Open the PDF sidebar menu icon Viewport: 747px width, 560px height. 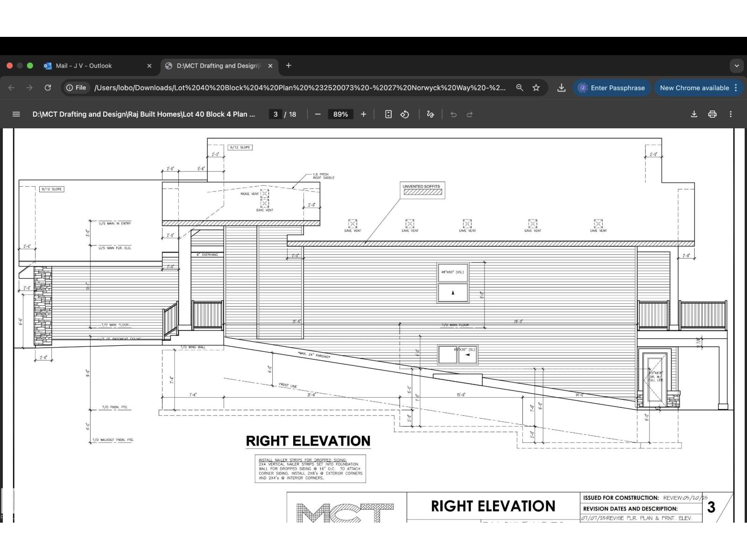point(16,114)
